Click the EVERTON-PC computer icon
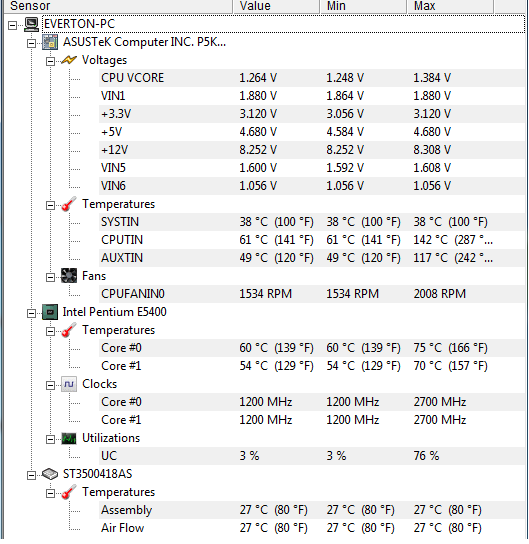The width and height of the screenshot is (529, 544). coord(31,24)
